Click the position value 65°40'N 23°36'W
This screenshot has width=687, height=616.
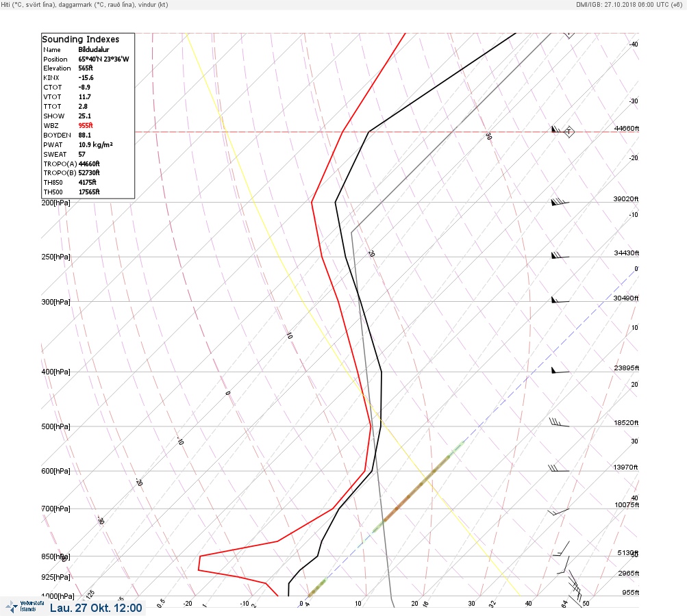click(104, 59)
